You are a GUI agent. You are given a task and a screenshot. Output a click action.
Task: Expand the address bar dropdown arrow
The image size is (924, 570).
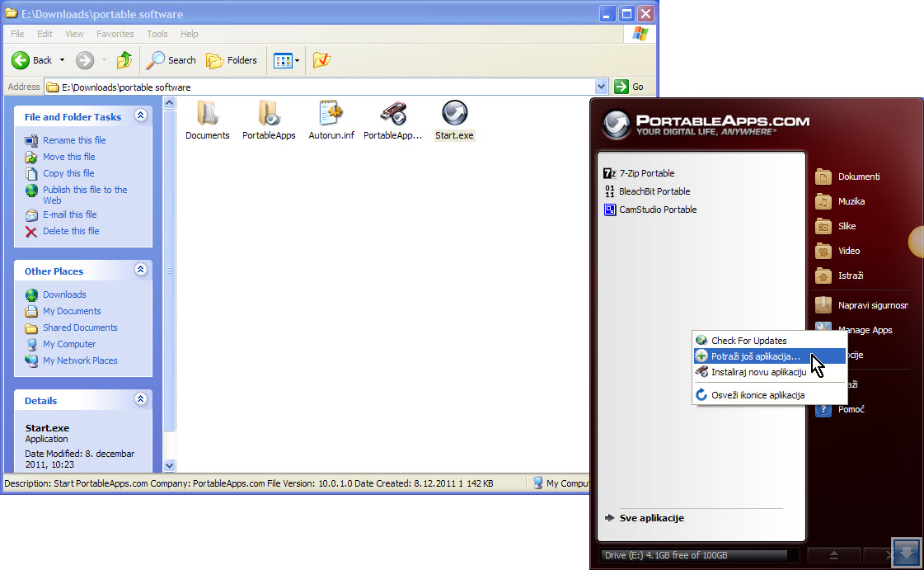[x=601, y=87]
